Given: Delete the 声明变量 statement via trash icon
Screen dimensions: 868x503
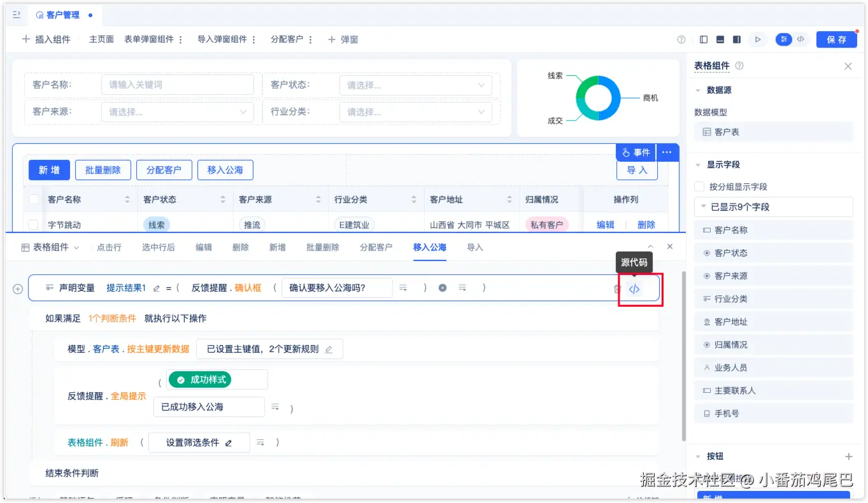Looking at the screenshot, I should pyautogui.click(x=616, y=289).
